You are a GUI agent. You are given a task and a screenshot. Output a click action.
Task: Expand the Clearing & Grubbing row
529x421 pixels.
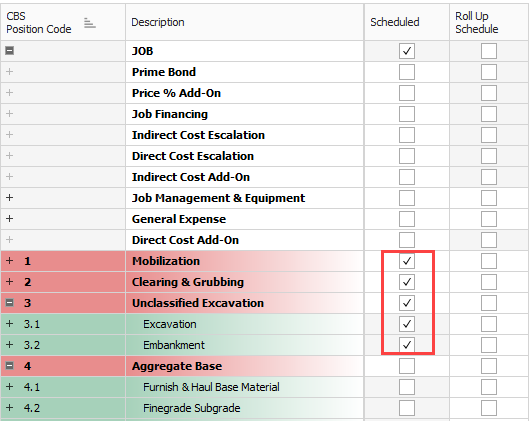(x=9, y=282)
